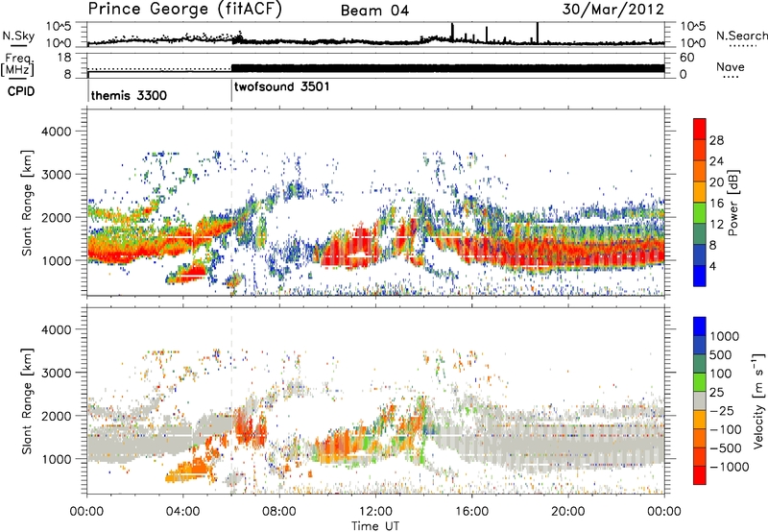Click the 'N.Search' legend label
Viewport: 768px width, 532px height.
[741, 36]
